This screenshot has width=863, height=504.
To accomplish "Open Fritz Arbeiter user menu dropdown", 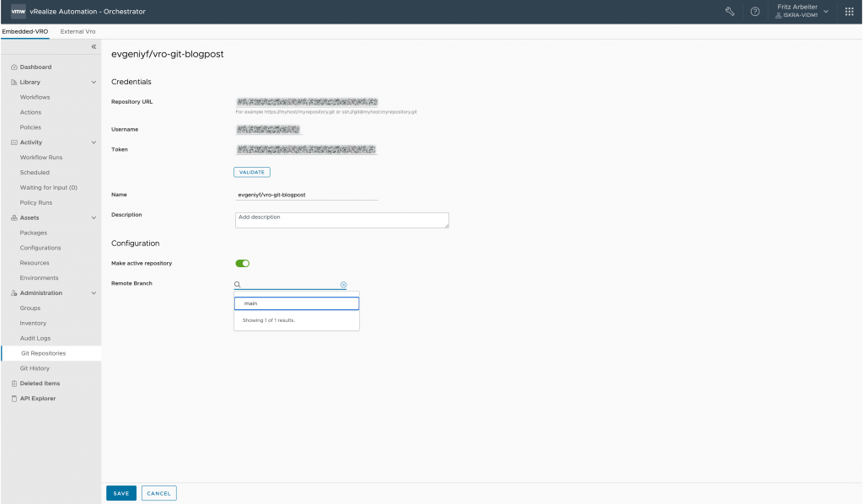I will pos(801,11).
